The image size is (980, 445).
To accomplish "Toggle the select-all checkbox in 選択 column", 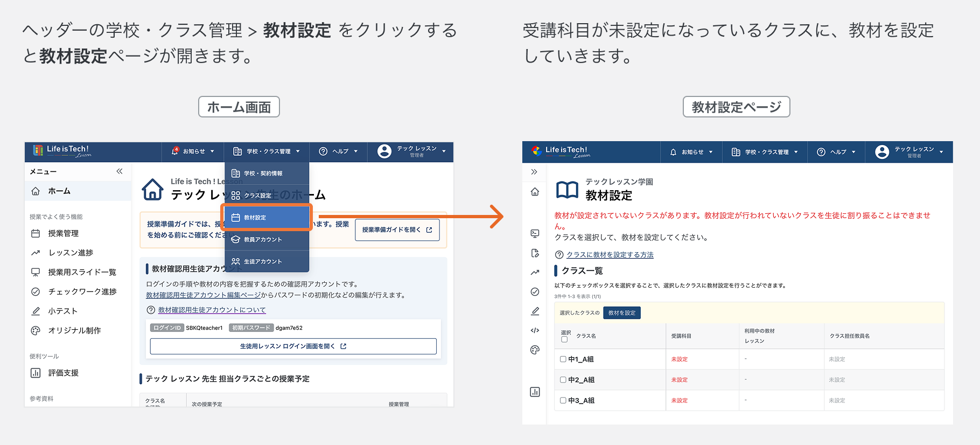I will pos(564,339).
